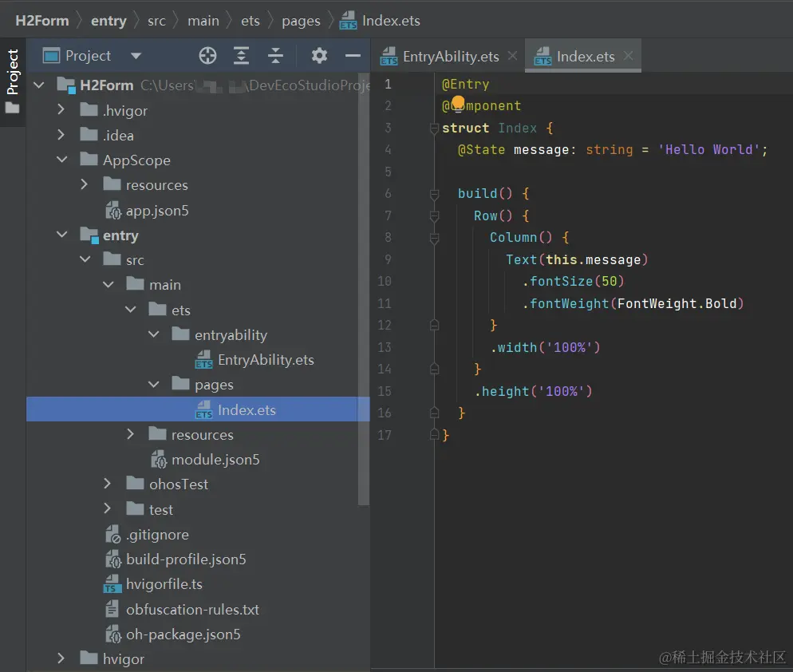793x672 pixels.
Task: Collapse the H2Form root node
Action: tap(39, 85)
